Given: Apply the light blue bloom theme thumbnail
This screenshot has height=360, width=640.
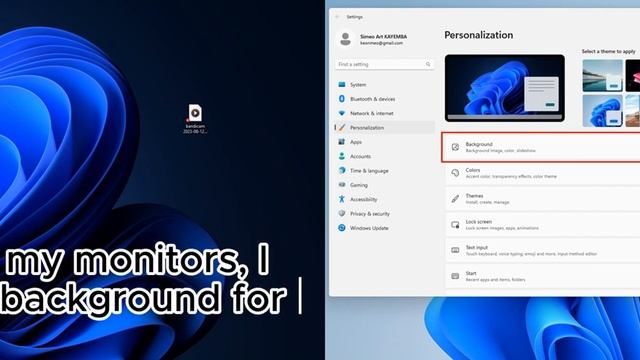Looking at the screenshot, I should click(x=602, y=111).
